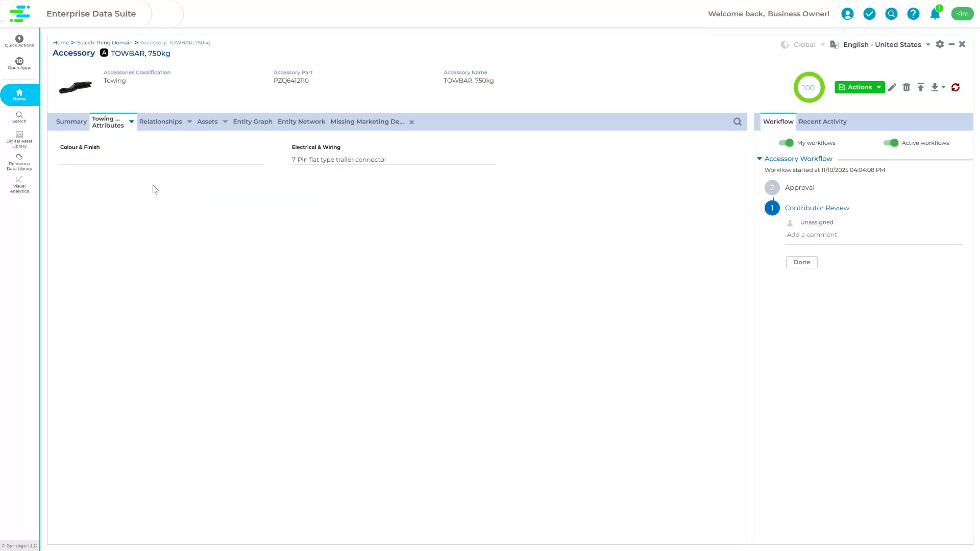The width and height of the screenshot is (980, 551).
Task: Open the Actions dropdown
Action: click(x=859, y=87)
